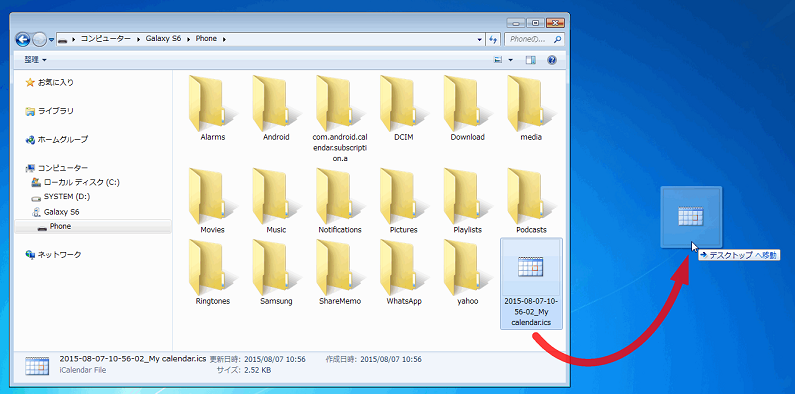The image size is (795, 394).
Task: Select コンピューター in the navigation pane
Action: pos(57,168)
